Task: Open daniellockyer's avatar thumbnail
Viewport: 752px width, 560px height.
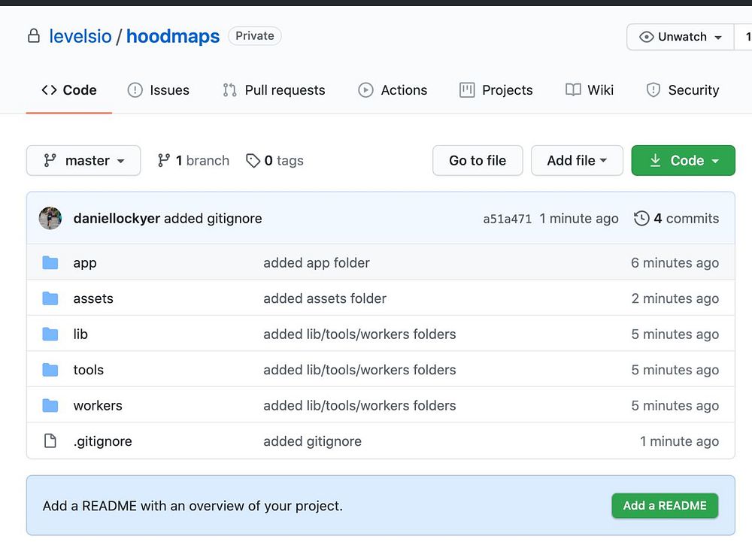Action: (x=50, y=218)
